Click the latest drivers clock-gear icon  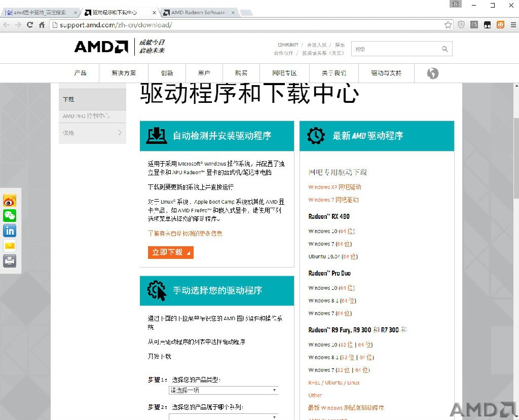(316, 136)
